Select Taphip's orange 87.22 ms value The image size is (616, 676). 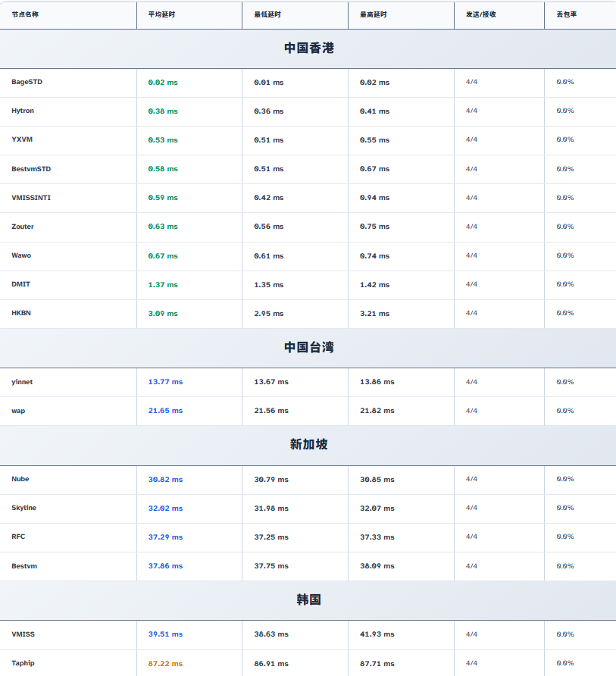(x=165, y=664)
